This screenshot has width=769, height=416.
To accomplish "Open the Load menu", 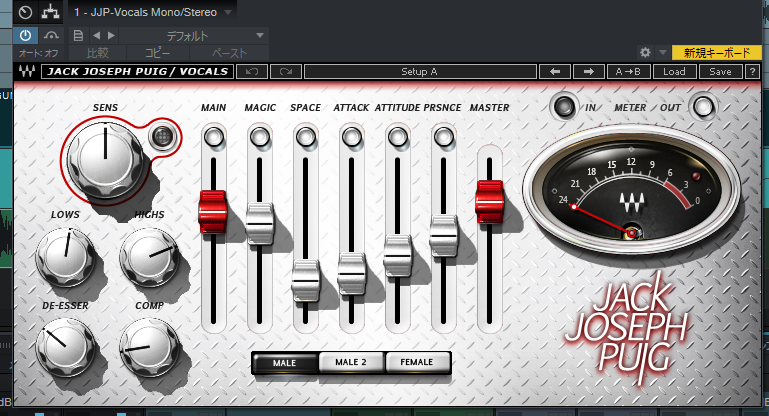I will (x=674, y=72).
